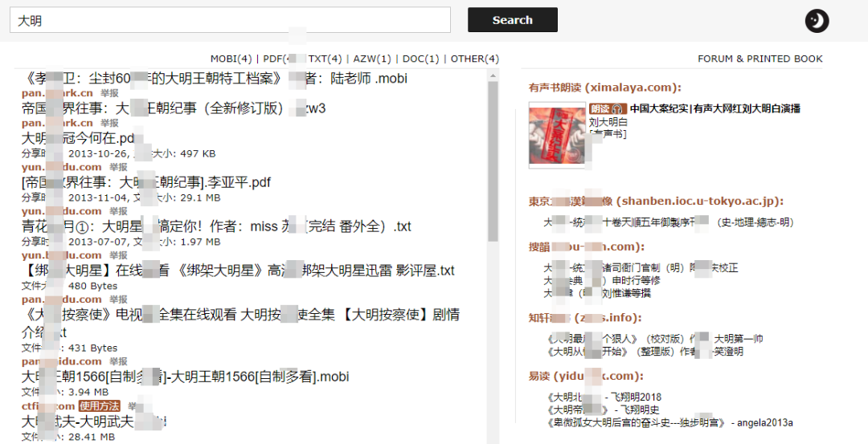868x444 pixels.
Task: Click ctfile source link above 大明武夫
Action: tap(49, 406)
